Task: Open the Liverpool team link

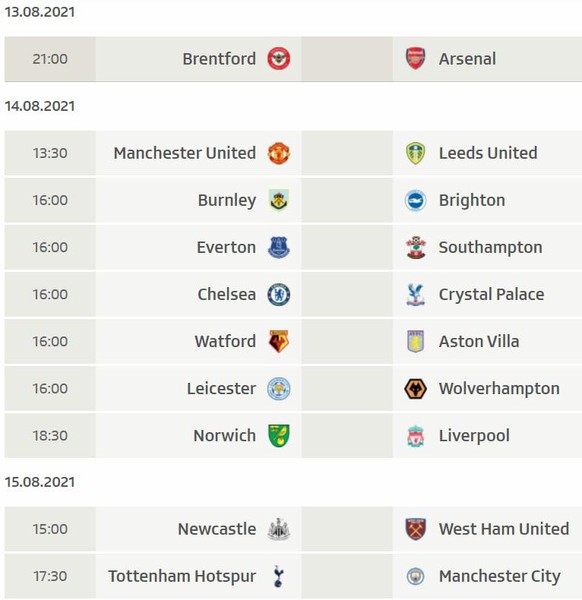Action: click(474, 436)
